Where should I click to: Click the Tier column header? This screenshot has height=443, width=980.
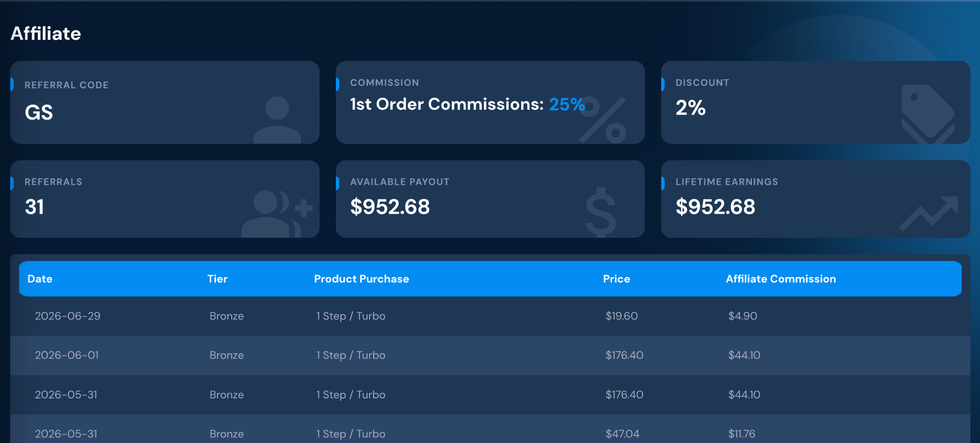coord(217,279)
